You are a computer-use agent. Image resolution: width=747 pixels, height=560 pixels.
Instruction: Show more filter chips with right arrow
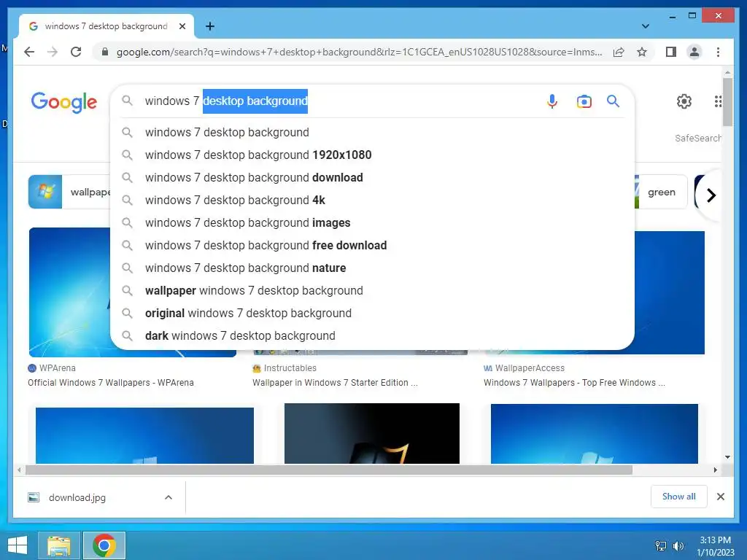coord(711,195)
